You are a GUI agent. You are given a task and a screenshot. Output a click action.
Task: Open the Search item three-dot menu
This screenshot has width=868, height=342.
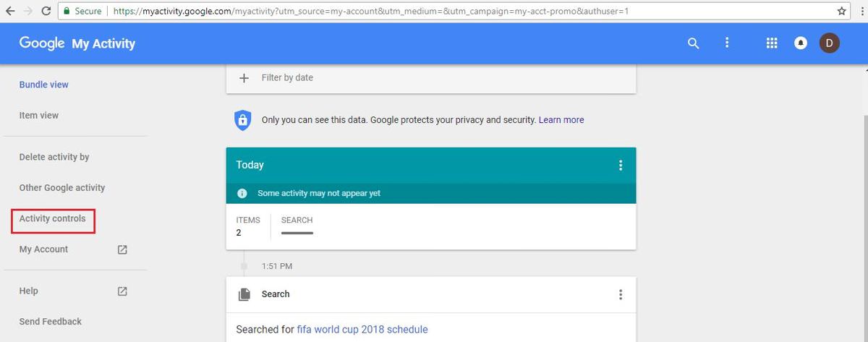point(620,294)
